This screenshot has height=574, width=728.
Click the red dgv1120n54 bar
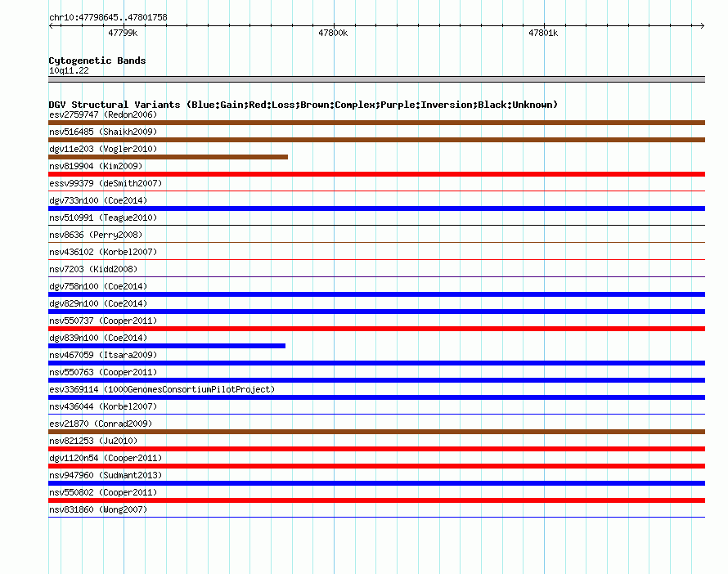(x=376, y=466)
